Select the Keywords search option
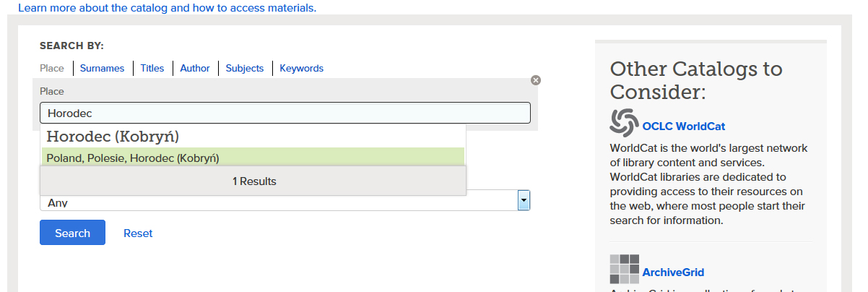 coord(301,69)
